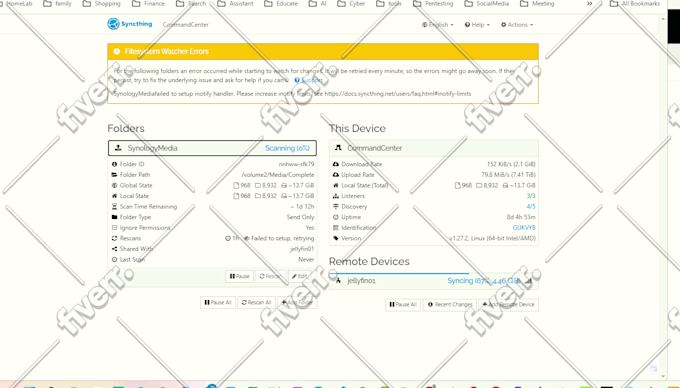Open the 3/3 Listeners status link
This screenshot has width=680, height=388.
tap(531, 196)
